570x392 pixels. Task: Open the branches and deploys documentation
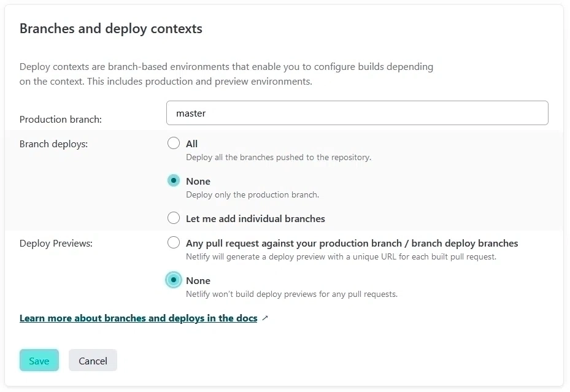point(138,318)
